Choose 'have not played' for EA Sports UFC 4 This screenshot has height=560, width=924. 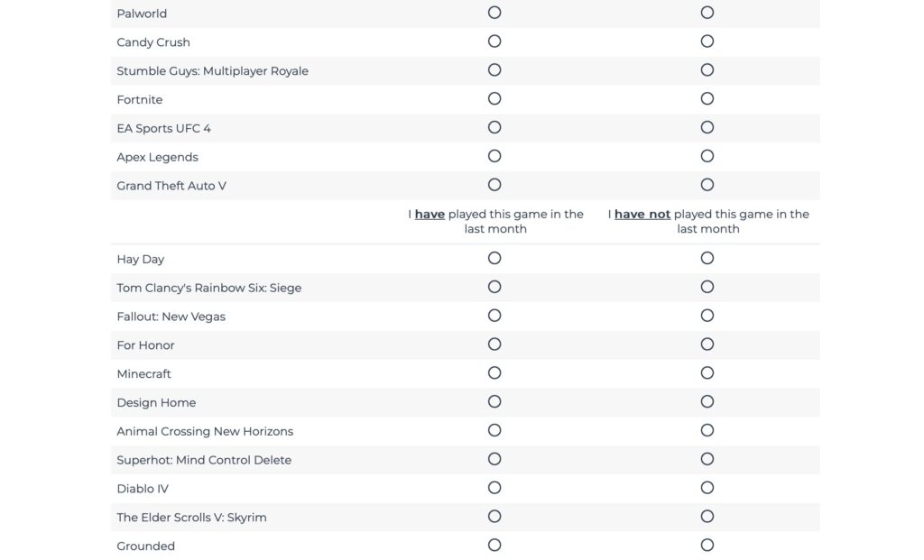tap(707, 128)
